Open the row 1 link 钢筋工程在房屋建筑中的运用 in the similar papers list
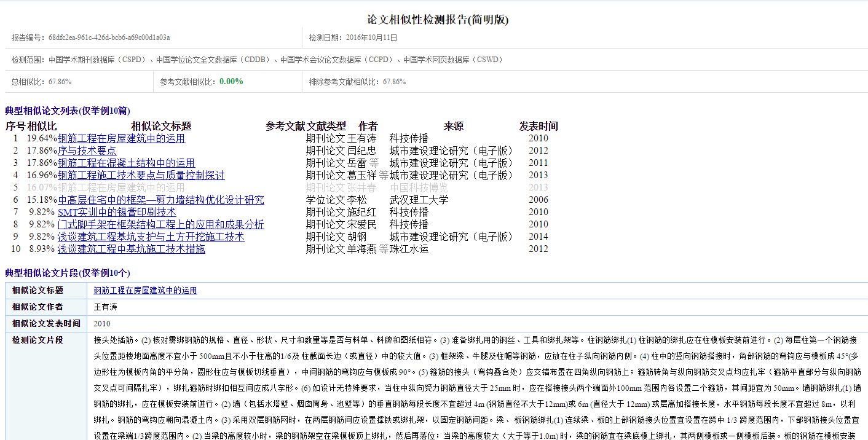 point(121,138)
